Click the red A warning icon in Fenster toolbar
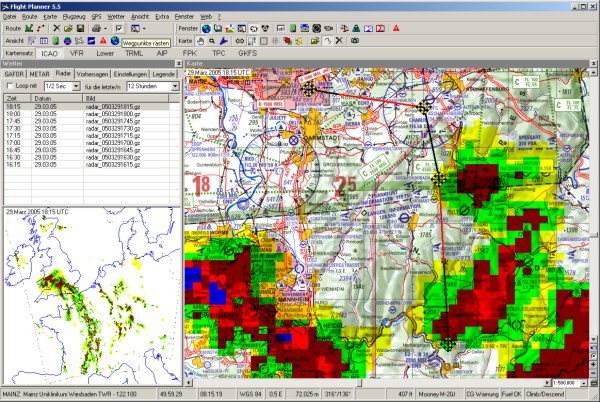Viewport: 600px width, 402px height. (x=396, y=28)
